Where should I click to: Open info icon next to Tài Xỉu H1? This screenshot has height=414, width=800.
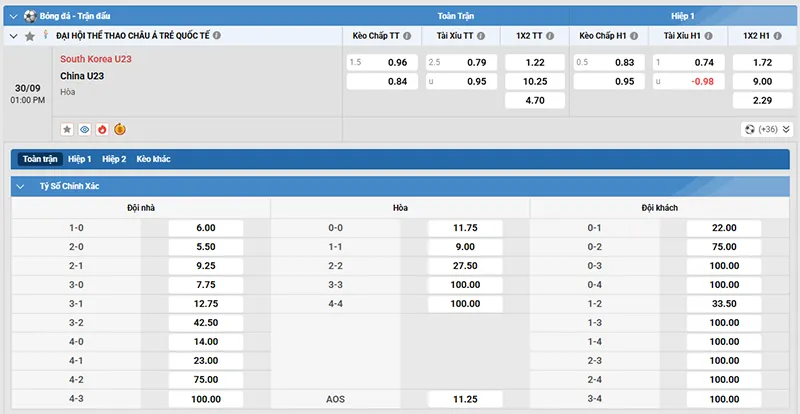point(709,36)
